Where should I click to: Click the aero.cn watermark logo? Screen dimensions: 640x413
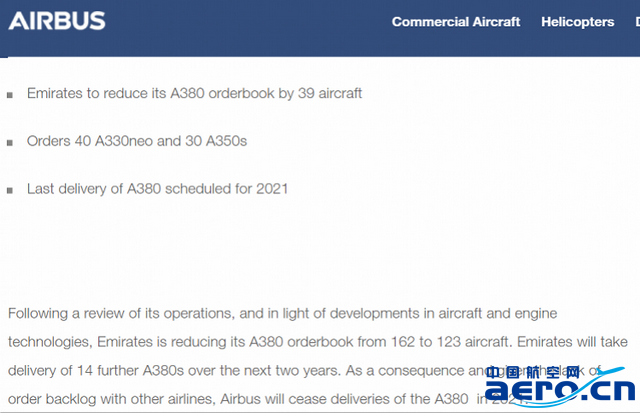point(560,391)
